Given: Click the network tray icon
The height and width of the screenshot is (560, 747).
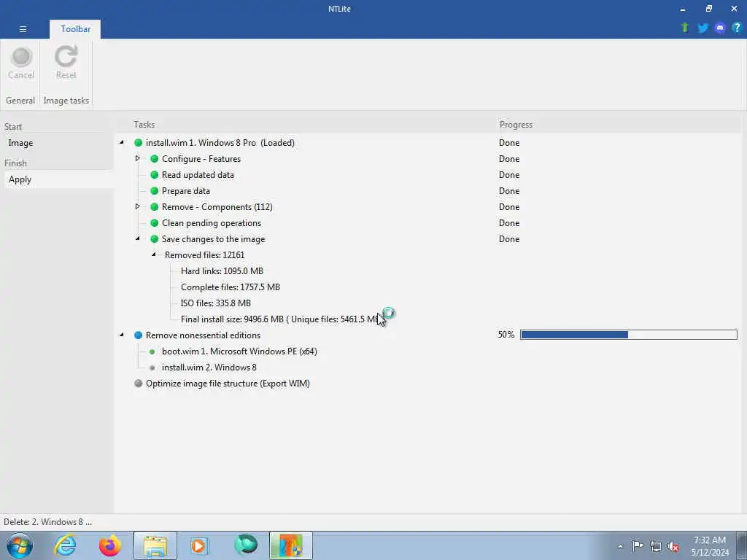Looking at the screenshot, I should click(656, 547).
